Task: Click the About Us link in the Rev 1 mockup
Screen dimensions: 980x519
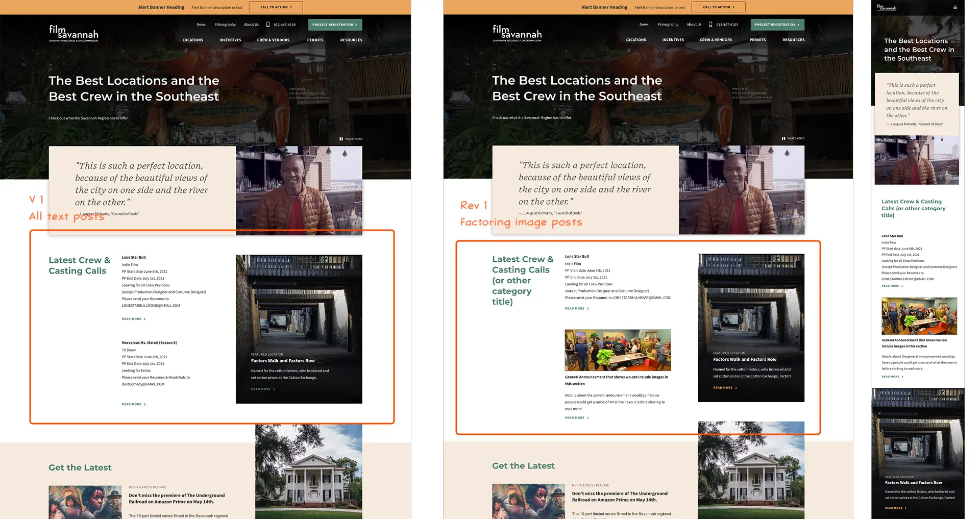Action: point(694,24)
